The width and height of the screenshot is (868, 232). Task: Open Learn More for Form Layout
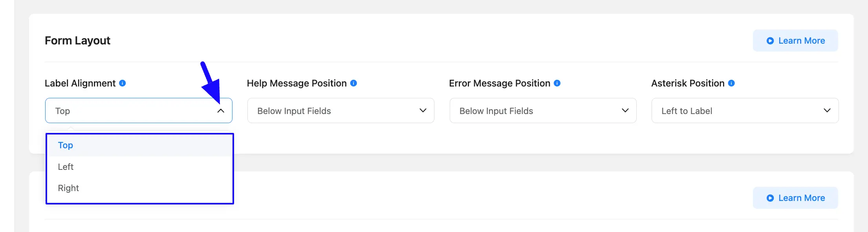tap(795, 41)
